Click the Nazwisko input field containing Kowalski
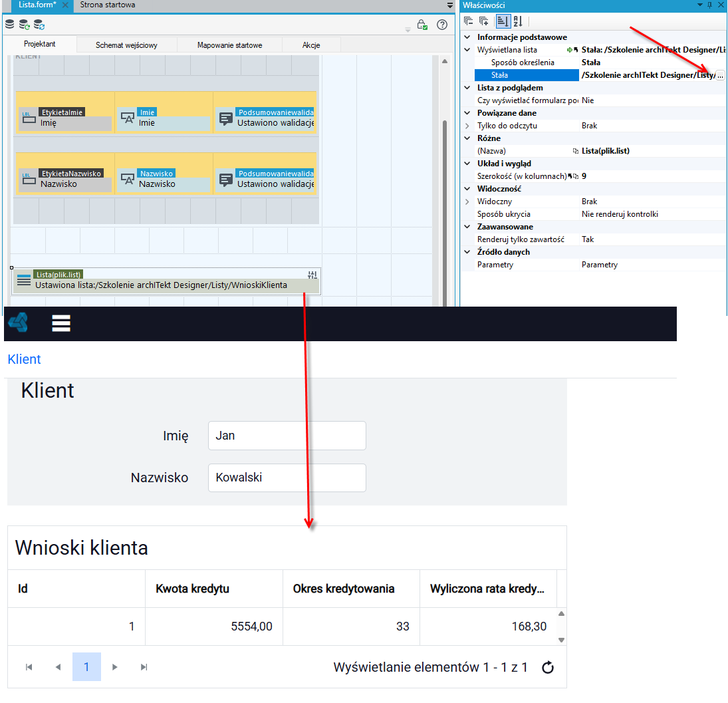The height and width of the screenshot is (703, 728). click(x=287, y=478)
